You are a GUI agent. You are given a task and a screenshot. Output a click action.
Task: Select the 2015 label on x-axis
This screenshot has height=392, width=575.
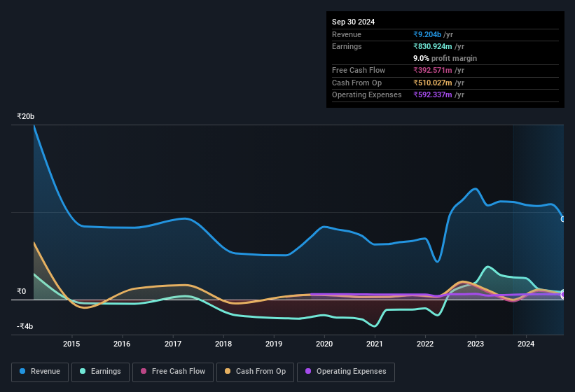[71, 344]
